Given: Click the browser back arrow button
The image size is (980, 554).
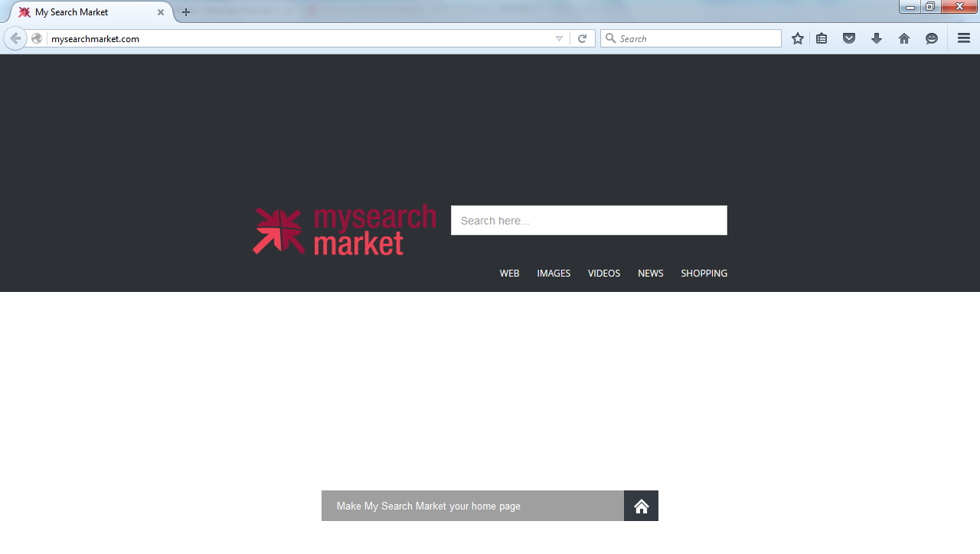Looking at the screenshot, I should (15, 38).
